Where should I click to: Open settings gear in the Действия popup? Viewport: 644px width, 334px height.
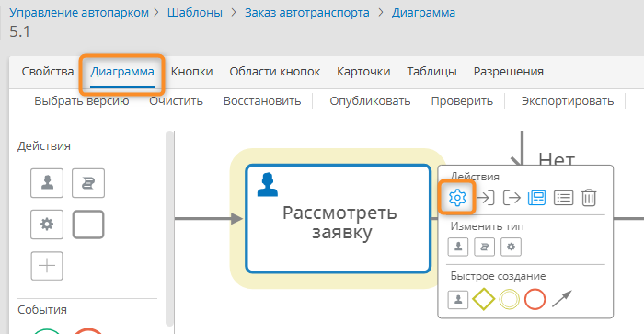[457, 198]
